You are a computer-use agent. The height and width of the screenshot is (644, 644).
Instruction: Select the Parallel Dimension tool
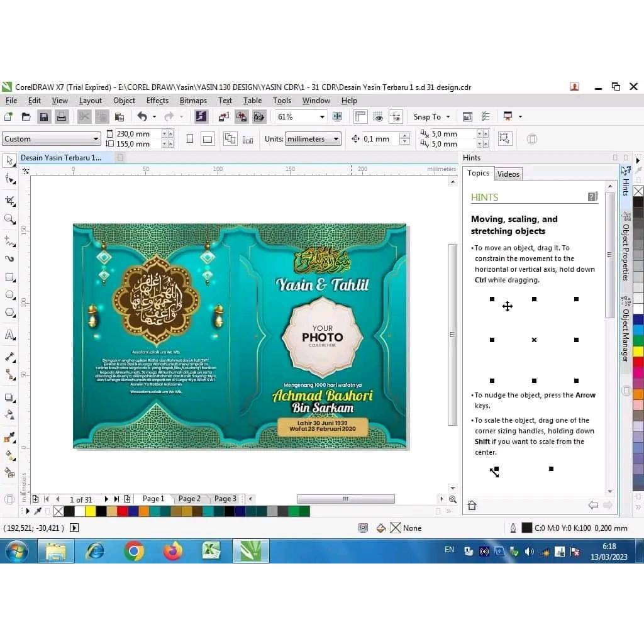(x=10, y=357)
